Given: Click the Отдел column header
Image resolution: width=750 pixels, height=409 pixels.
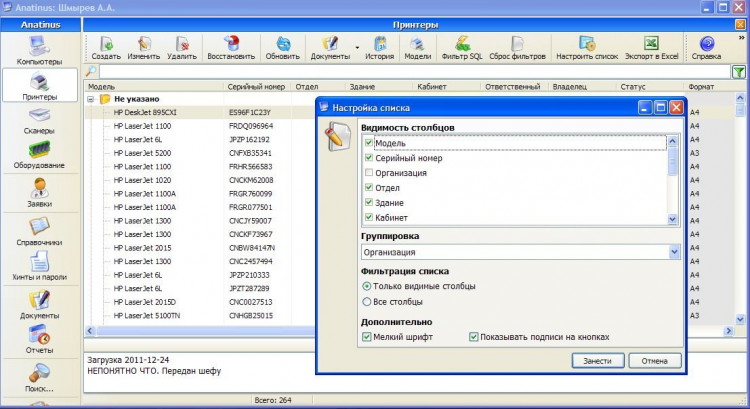Looking at the screenshot, I should click(318, 87).
